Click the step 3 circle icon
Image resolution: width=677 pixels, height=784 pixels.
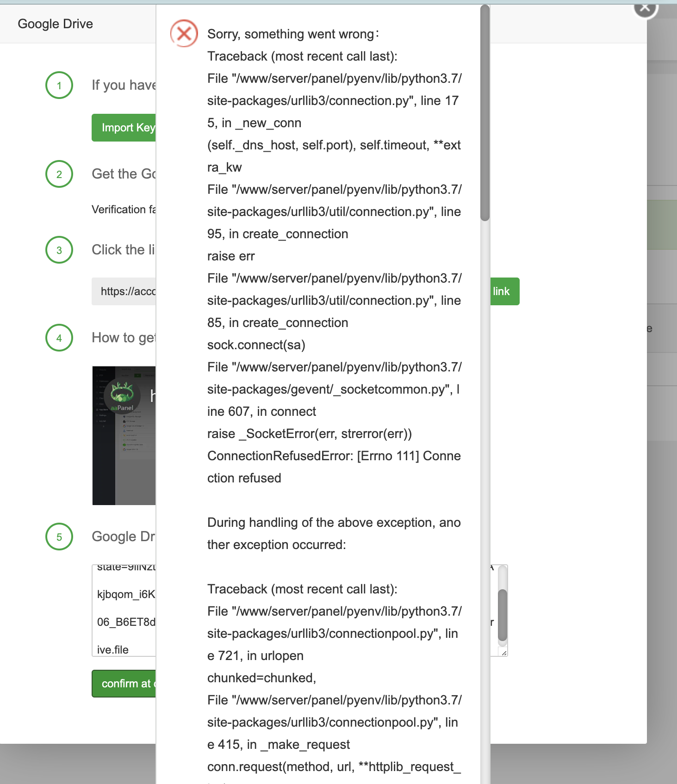59,250
